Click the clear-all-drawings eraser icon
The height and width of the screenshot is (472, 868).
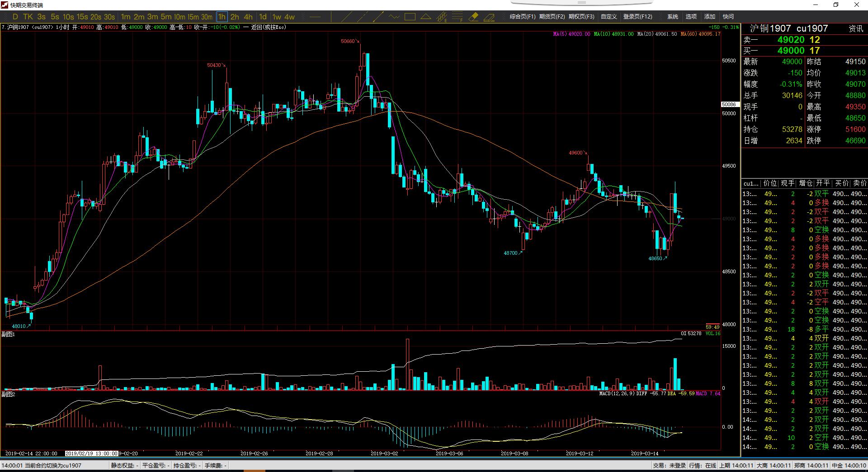tap(489, 17)
